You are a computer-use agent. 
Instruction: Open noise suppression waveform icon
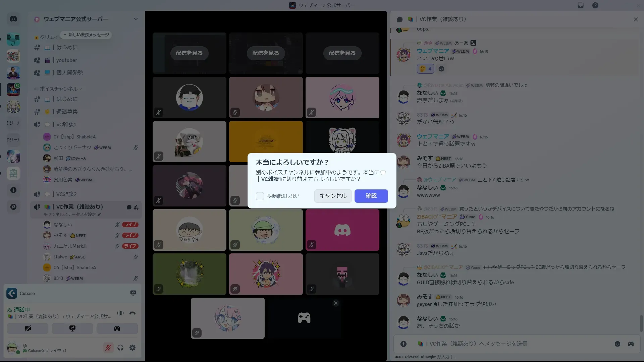(x=120, y=313)
